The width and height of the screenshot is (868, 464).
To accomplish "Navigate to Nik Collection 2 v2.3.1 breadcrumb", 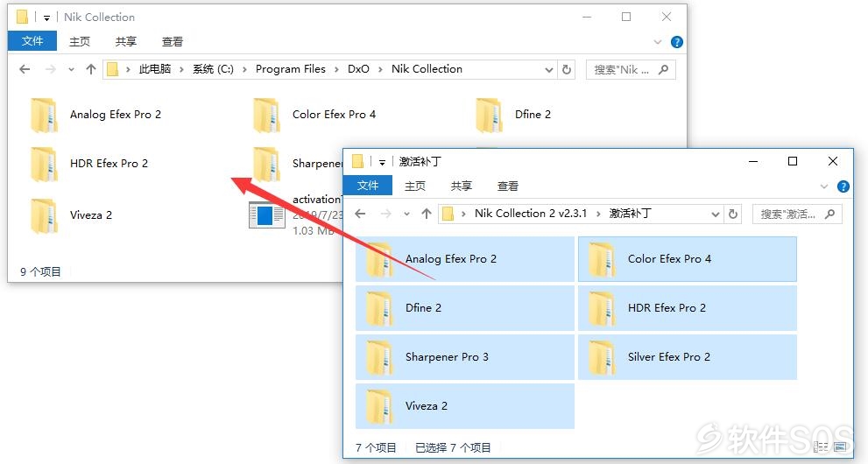I will pos(531,214).
